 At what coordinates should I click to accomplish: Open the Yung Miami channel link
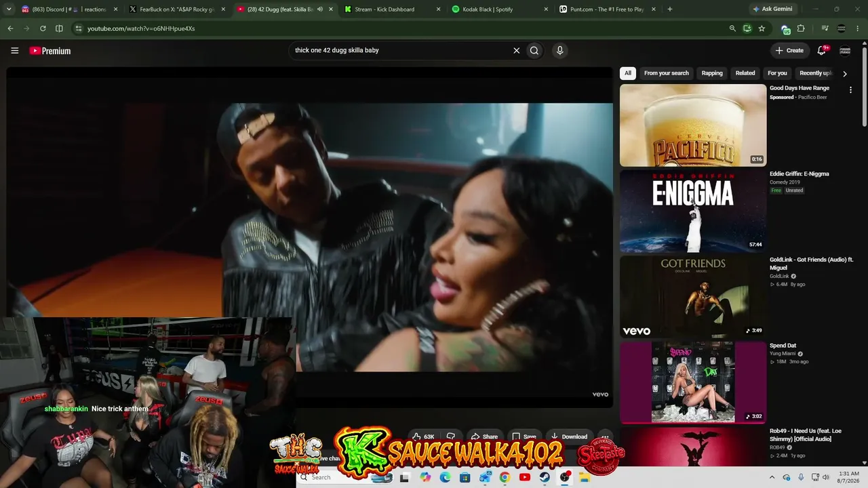783,354
